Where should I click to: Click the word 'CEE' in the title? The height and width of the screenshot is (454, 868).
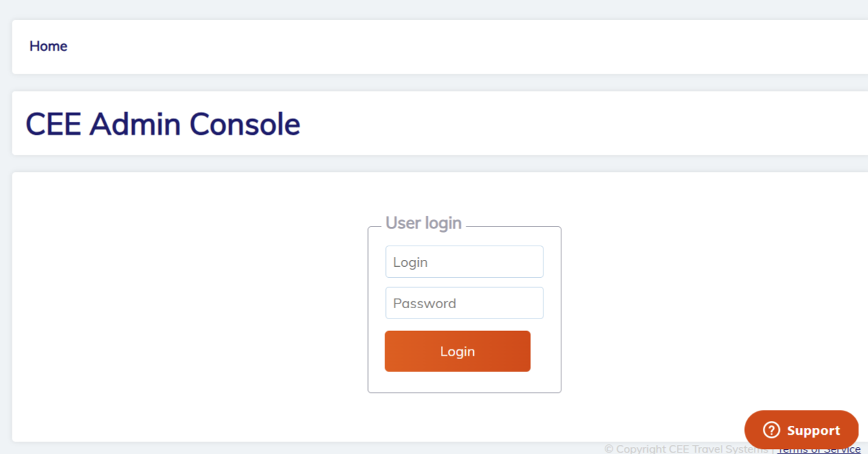click(54, 125)
